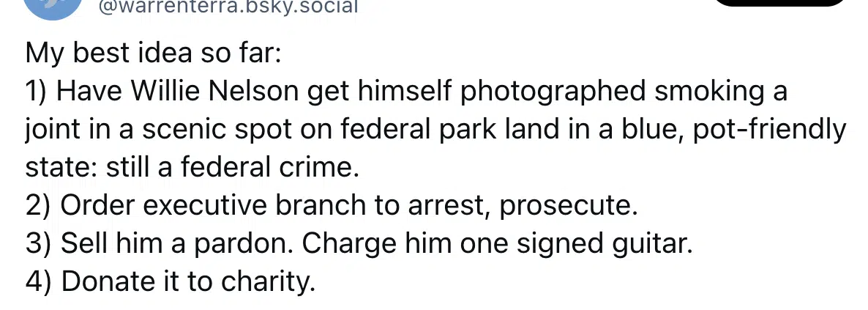The image size is (868, 310).
Task: Open the @warrenterra.bsky.social handle link
Action: click(228, 7)
